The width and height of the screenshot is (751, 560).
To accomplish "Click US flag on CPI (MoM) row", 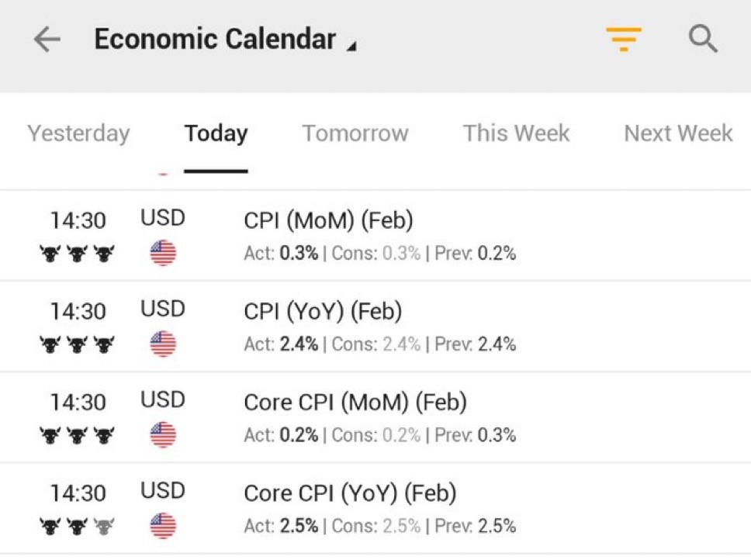I will tap(163, 253).
